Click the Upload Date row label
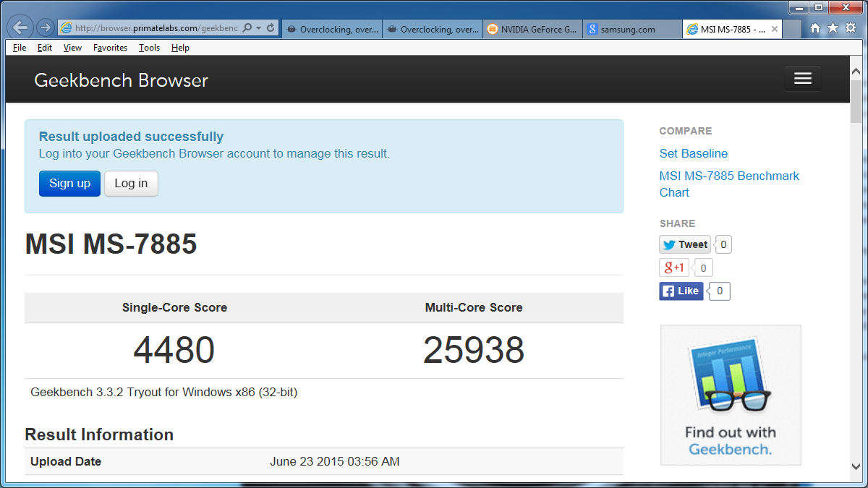The width and height of the screenshot is (868, 488). coord(66,462)
